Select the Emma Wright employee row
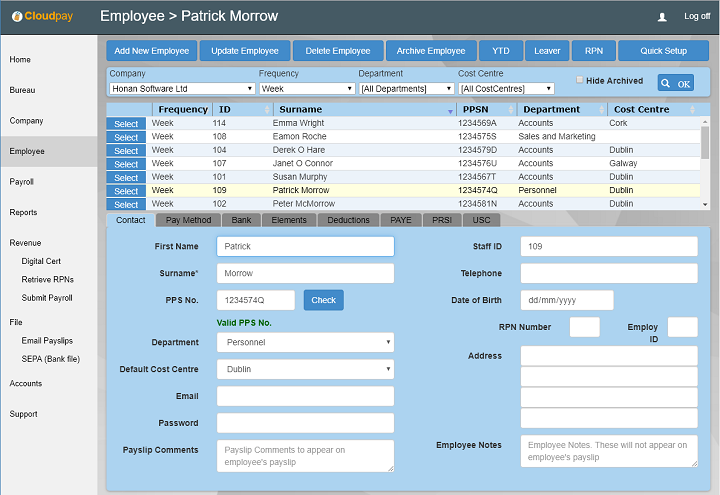 click(126, 123)
